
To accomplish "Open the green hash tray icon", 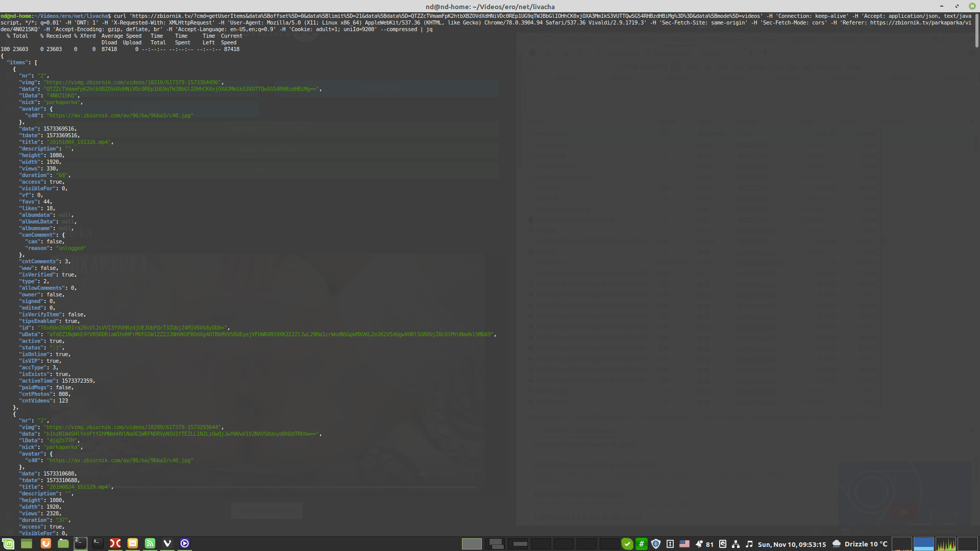I will (x=642, y=544).
